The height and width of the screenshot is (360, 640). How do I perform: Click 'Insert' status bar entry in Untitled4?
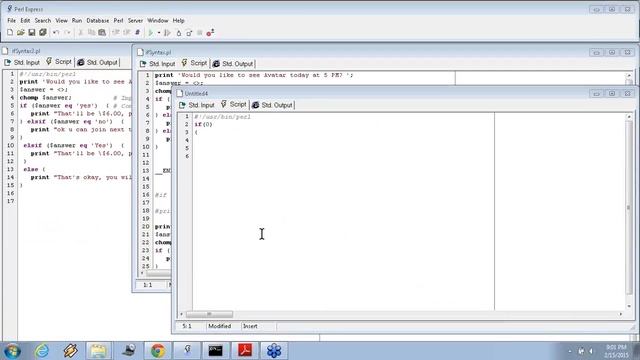coord(250,326)
